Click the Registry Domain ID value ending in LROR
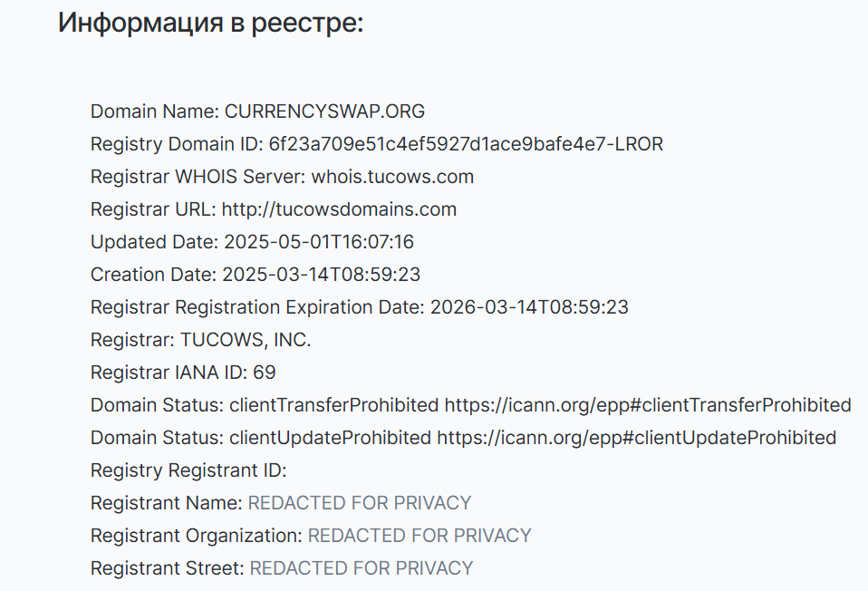This screenshot has height=591, width=868. tap(466, 144)
